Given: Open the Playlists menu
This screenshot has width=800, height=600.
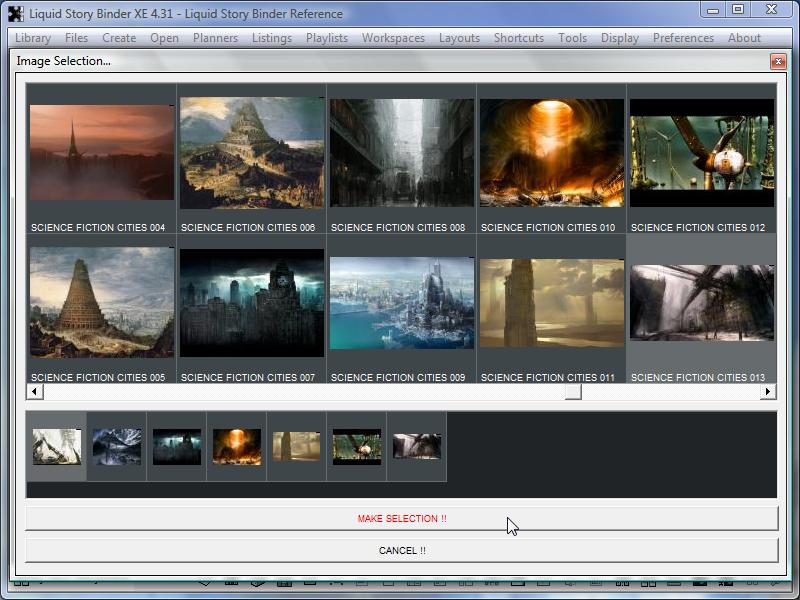Looking at the screenshot, I should pyautogui.click(x=327, y=38).
